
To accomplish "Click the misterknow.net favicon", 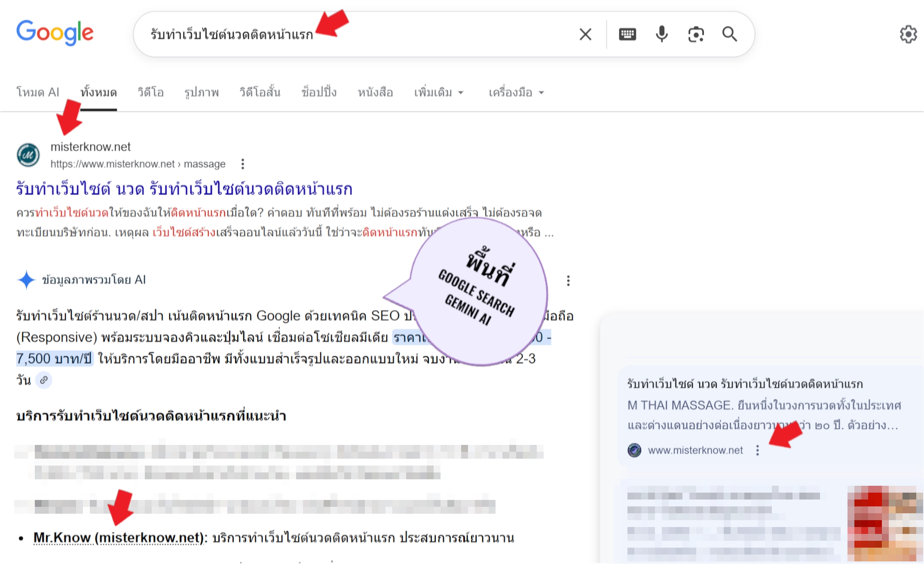I will [x=28, y=155].
